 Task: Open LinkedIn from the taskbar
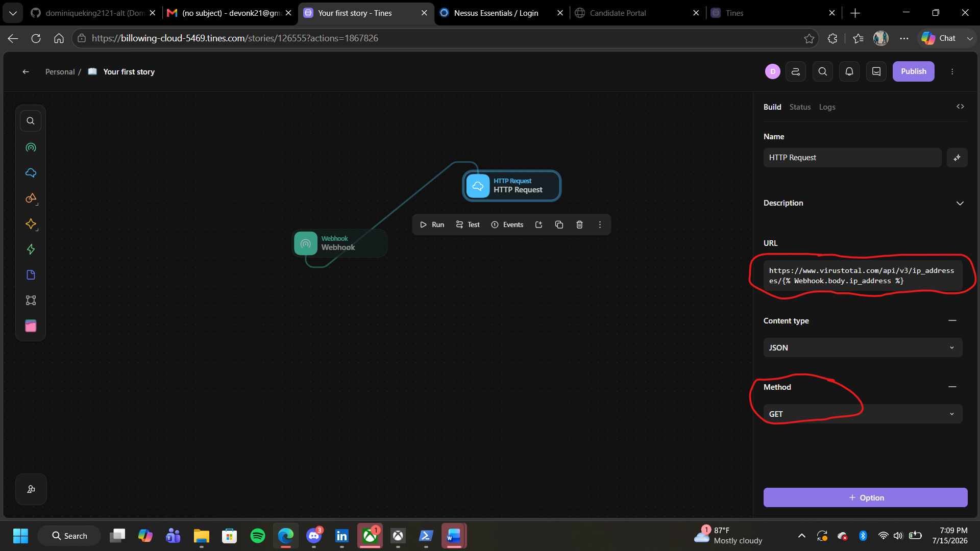pos(342,536)
